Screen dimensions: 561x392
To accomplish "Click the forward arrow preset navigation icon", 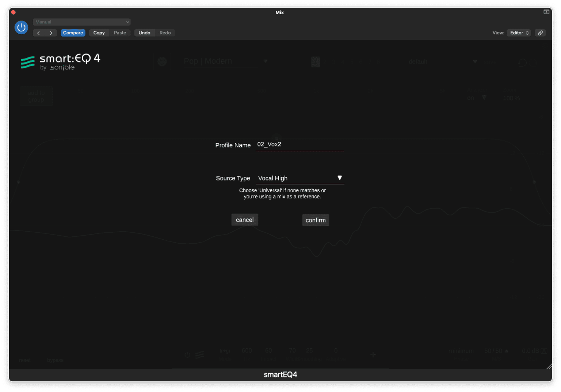I will coord(51,33).
